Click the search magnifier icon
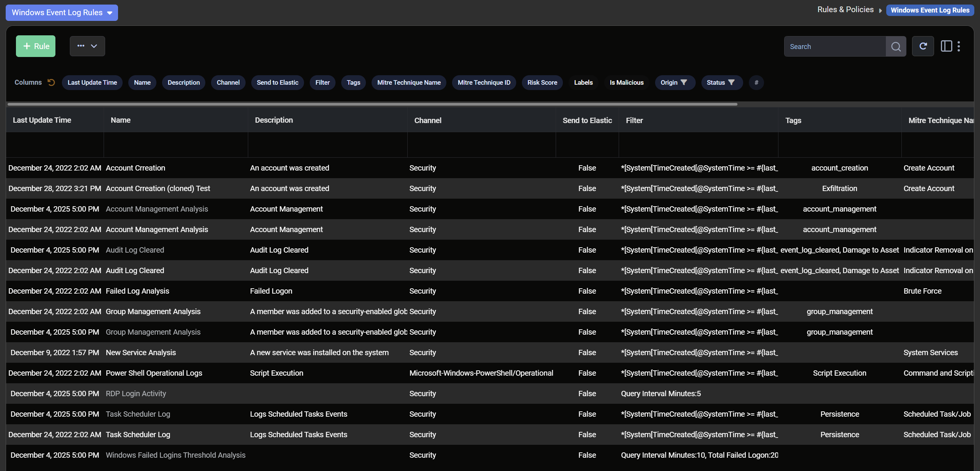Screen dimensions: 980x471 click(x=895, y=46)
